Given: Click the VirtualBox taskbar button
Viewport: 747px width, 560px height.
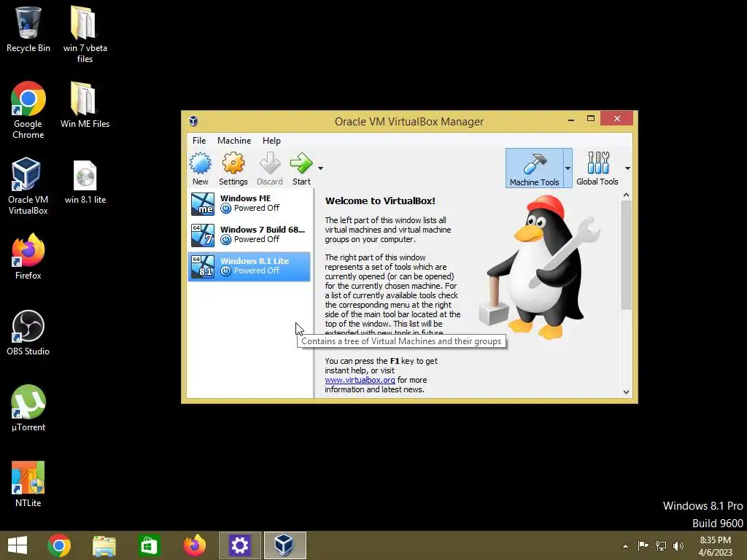Looking at the screenshot, I should tap(285, 545).
